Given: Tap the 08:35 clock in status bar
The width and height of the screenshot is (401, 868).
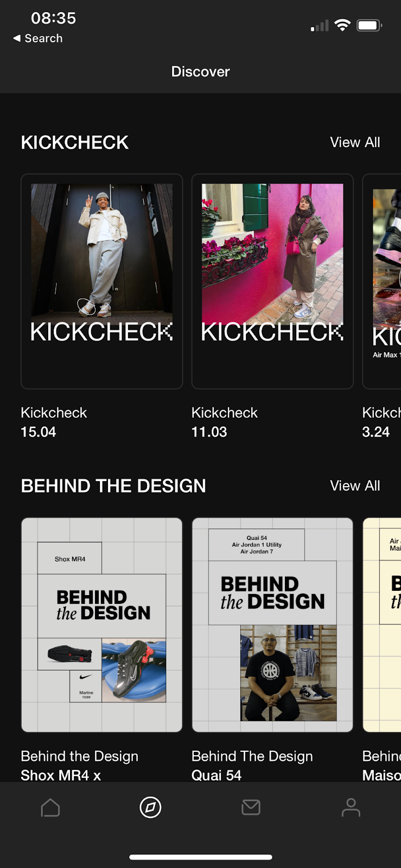Looking at the screenshot, I should (x=53, y=18).
